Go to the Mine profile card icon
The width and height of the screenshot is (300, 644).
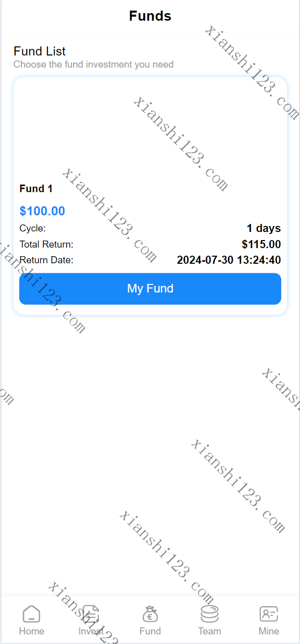click(269, 614)
